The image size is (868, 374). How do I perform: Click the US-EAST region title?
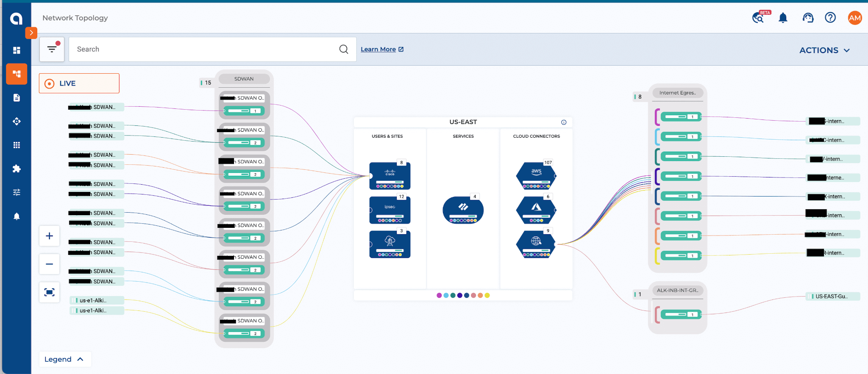point(463,122)
